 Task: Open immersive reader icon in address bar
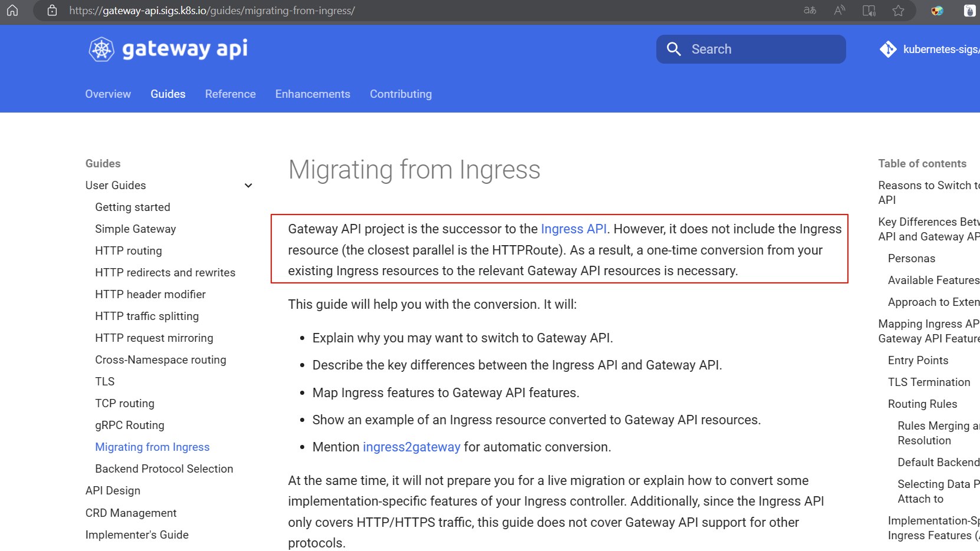point(869,11)
